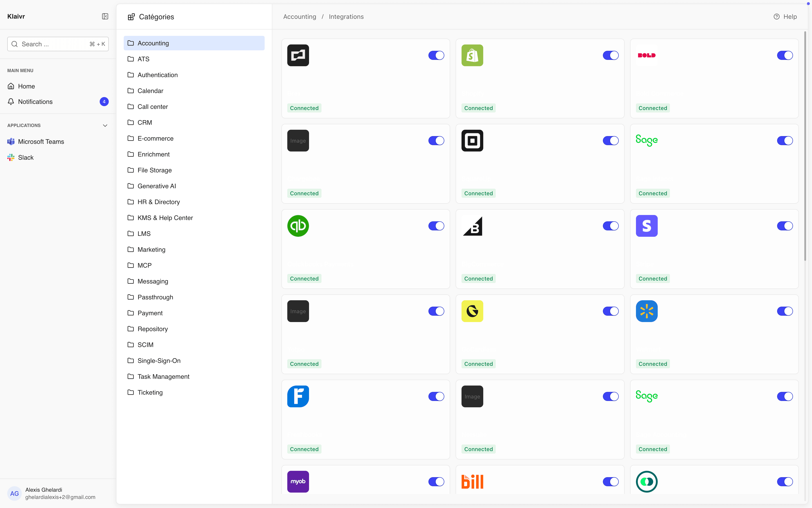Click the notifications count badge 4
This screenshot has width=812, height=508.
click(x=104, y=101)
